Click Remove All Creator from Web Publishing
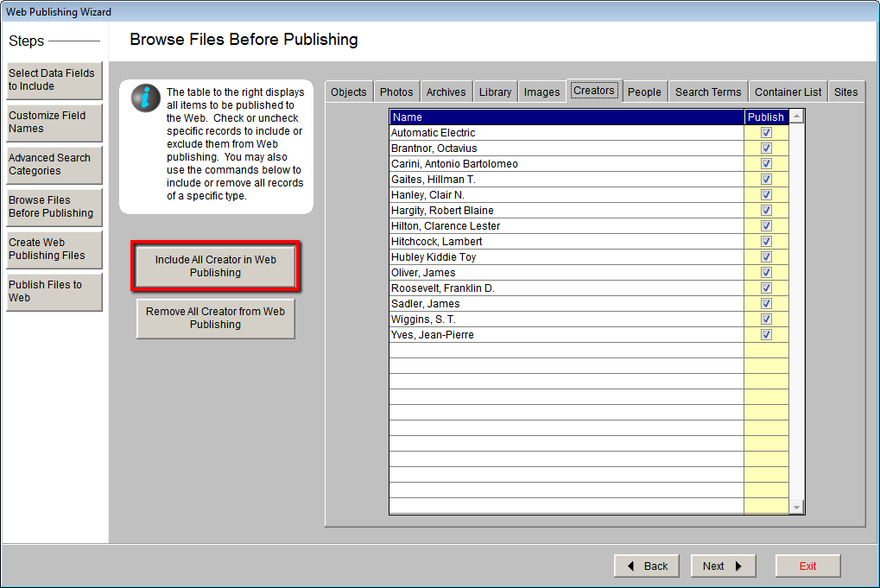The width and height of the screenshot is (880, 588). (x=215, y=318)
